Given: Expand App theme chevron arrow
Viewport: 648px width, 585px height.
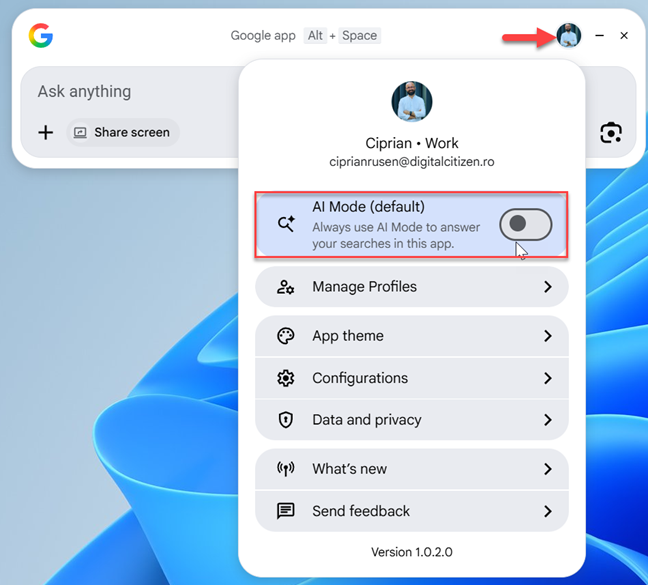Looking at the screenshot, I should [547, 336].
